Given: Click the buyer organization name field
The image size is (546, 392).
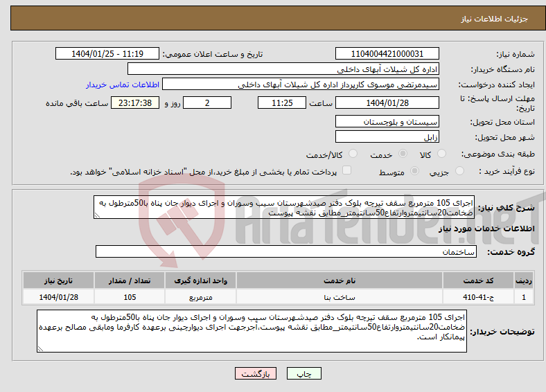Looking at the screenshot, I should pos(283,69).
